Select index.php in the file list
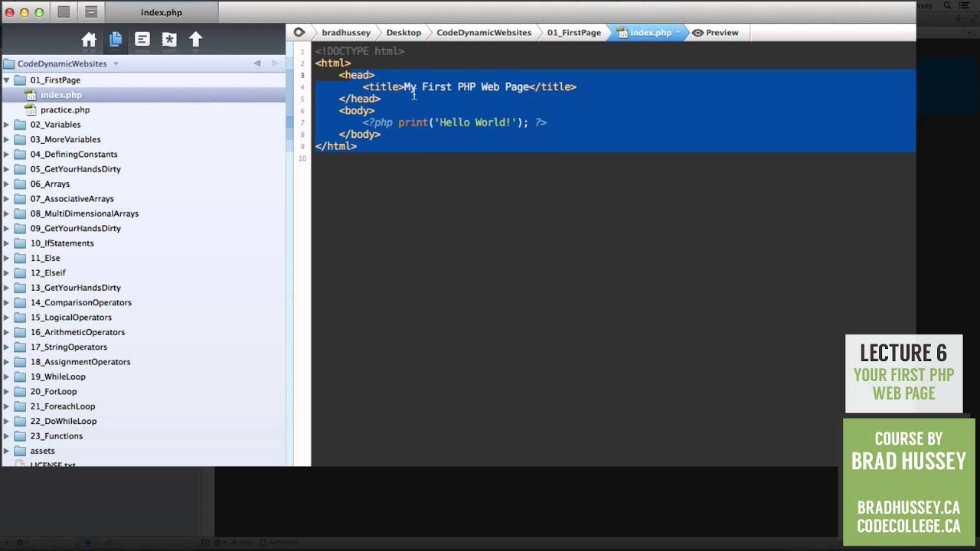The image size is (980, 551). [143, 95]
